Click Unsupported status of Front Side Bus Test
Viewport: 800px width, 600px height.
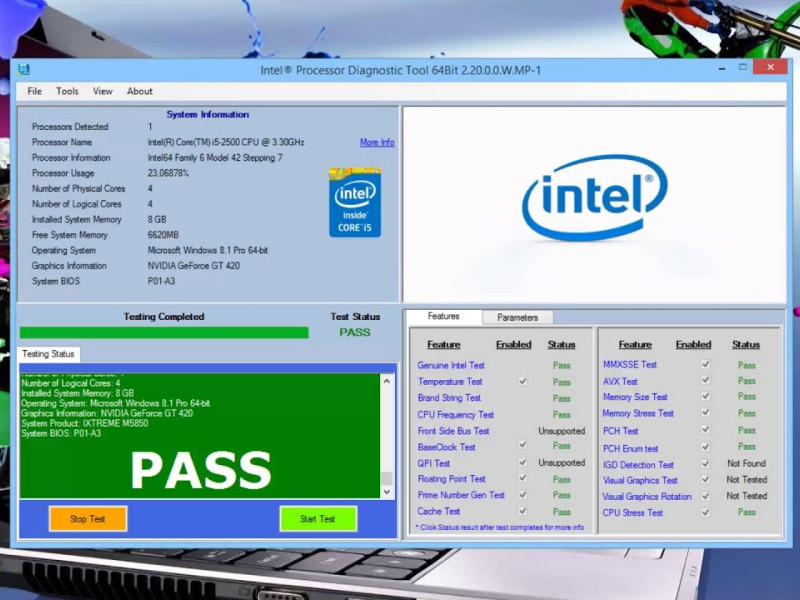(x=562, y=431)
